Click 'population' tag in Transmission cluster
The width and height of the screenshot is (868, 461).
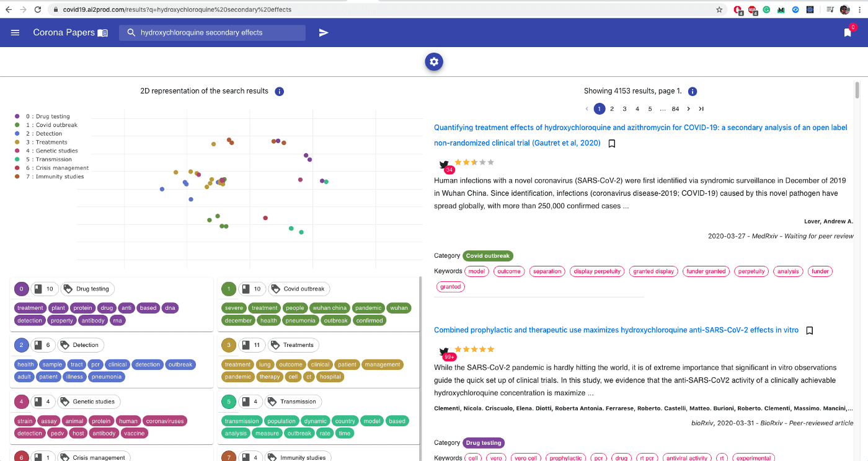coord(282,421)
